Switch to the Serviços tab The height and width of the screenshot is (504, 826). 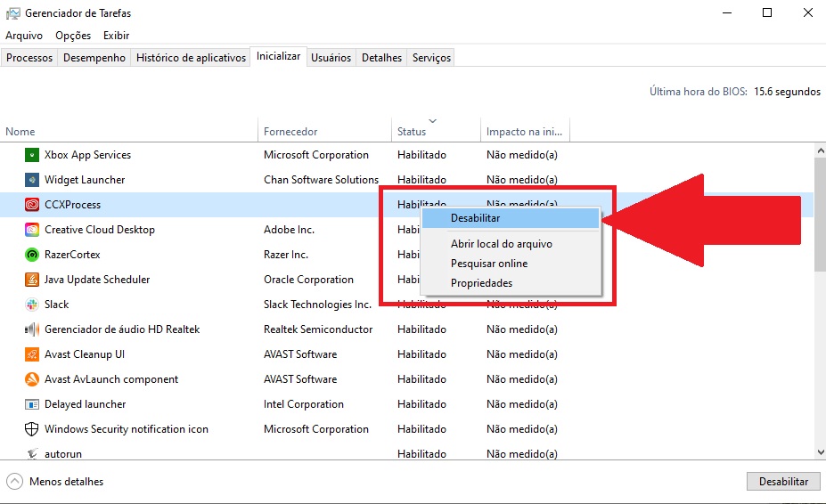click(431, 57)
